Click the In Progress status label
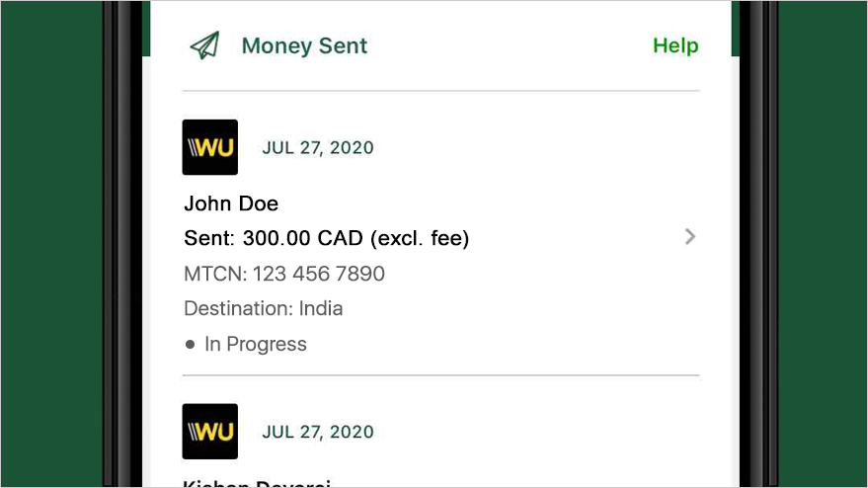868x488 pixels. click(255, 344)
